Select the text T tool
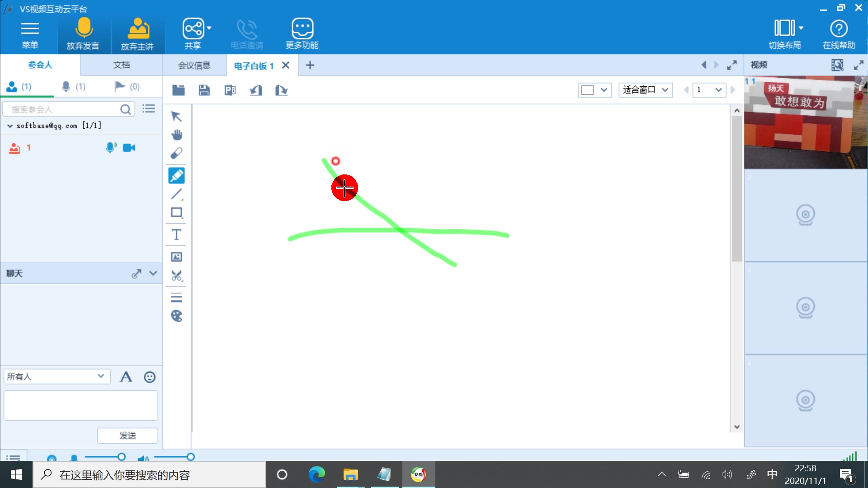The height and width of the screenshot is (488, 868). [176, 235]
